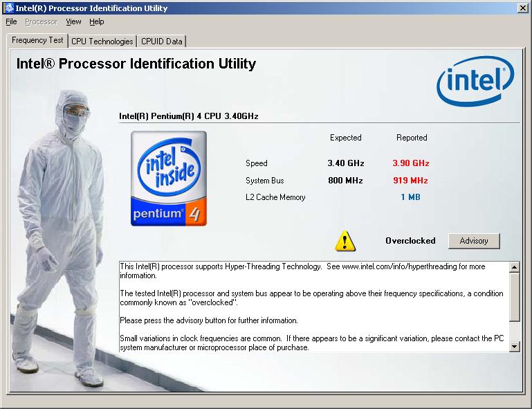This screenshot has width=532, height=409.
Task: Click the Intel Inside Pentium 4 badge
Action: pos(169,179)
